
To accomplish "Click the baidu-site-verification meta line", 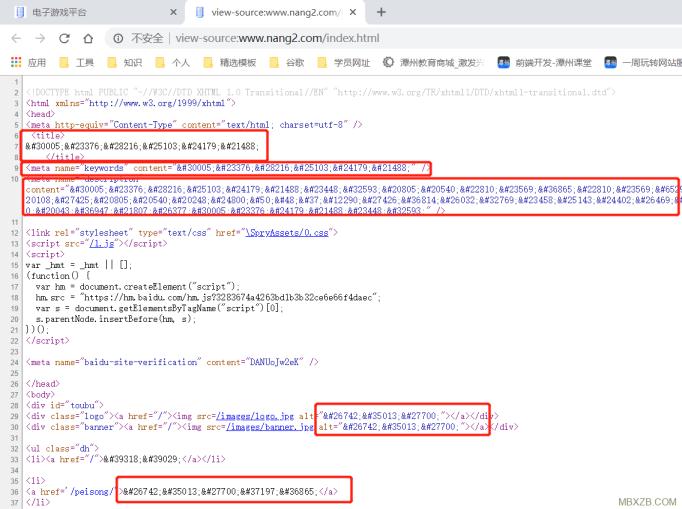I will tap(172, 362).
